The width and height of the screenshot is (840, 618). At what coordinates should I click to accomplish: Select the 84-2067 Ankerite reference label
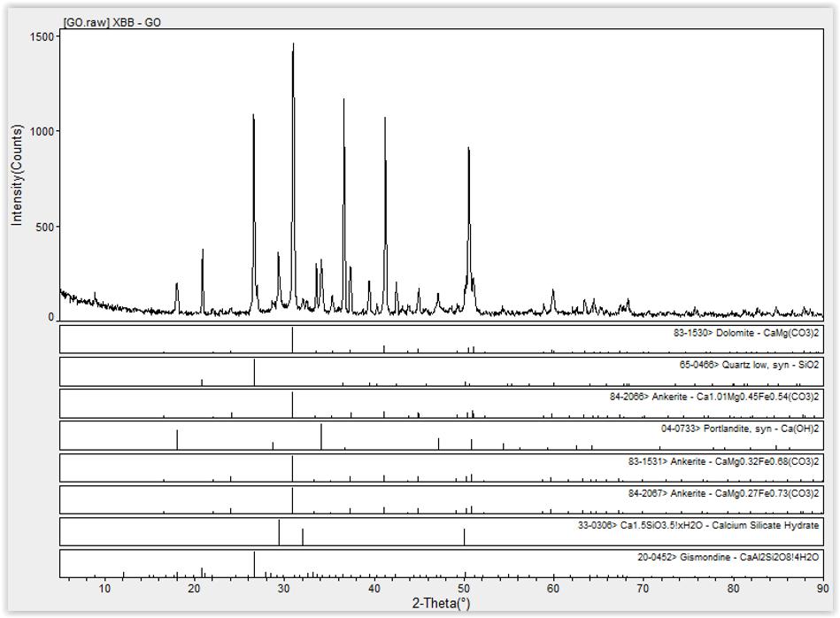tap(723, 493)
